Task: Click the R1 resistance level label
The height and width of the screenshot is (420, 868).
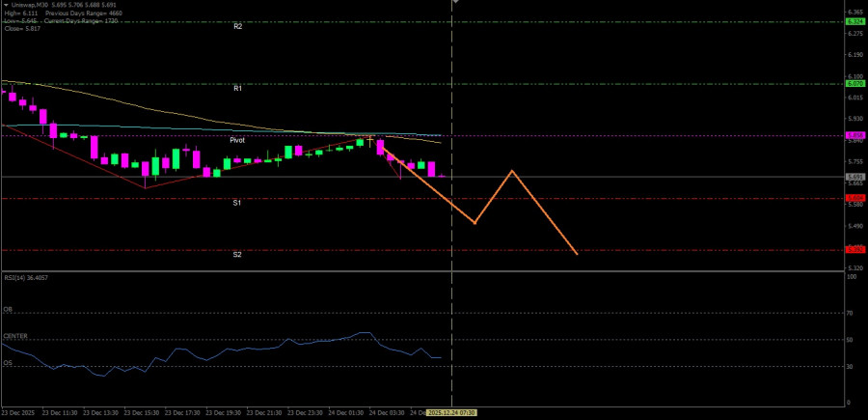Action: click(x=237, y=88)
